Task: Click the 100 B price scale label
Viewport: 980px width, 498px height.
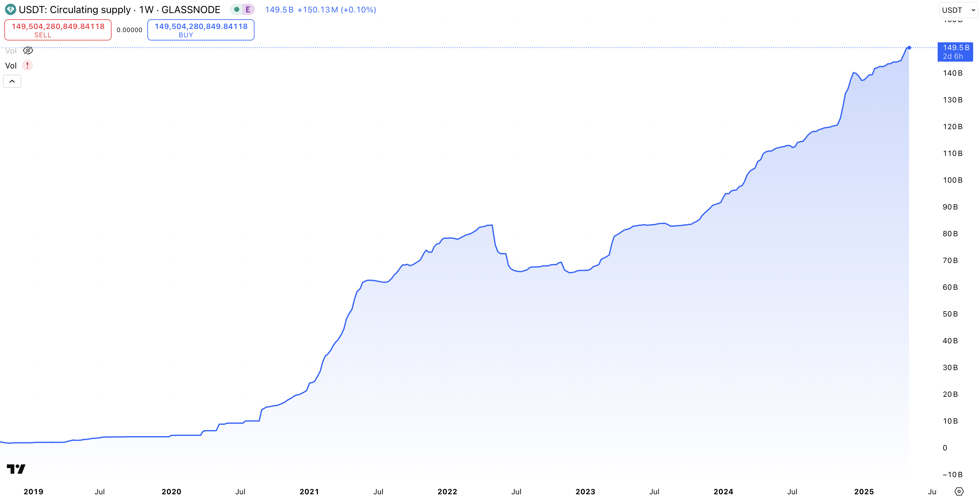Action: coord(952,180)
